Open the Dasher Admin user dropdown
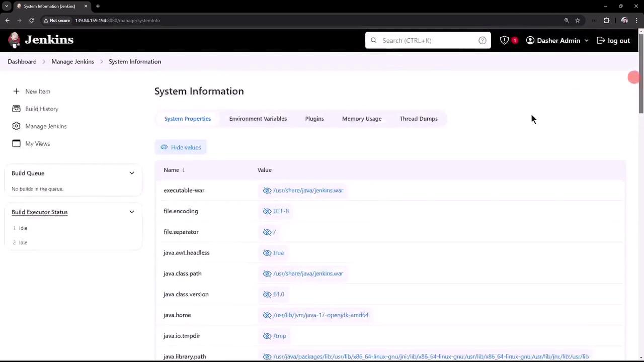The image size is (644, 362). 557,40
